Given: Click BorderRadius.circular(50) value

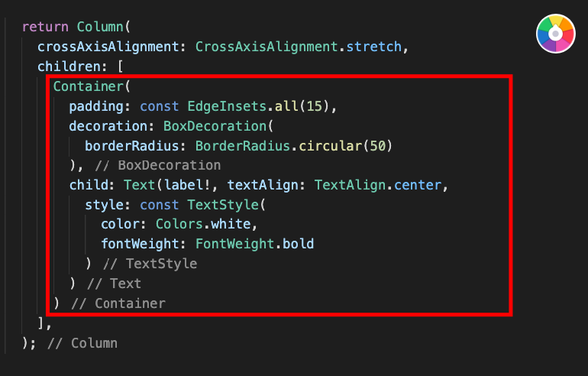Looking at the screenshot, I should [x=294, y=146].
